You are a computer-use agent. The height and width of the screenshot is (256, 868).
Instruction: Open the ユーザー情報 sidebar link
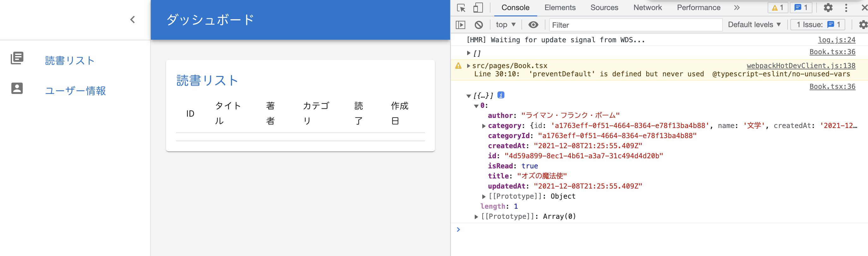pyautogui.click(x=75, y=90)
